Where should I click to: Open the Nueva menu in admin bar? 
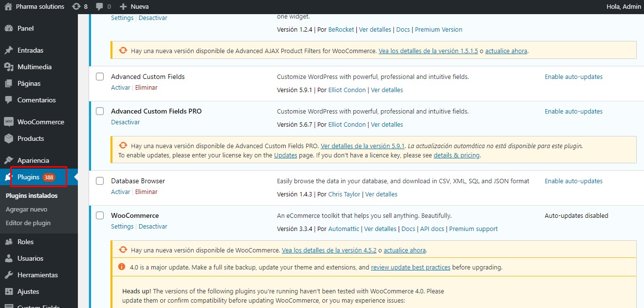134,7
